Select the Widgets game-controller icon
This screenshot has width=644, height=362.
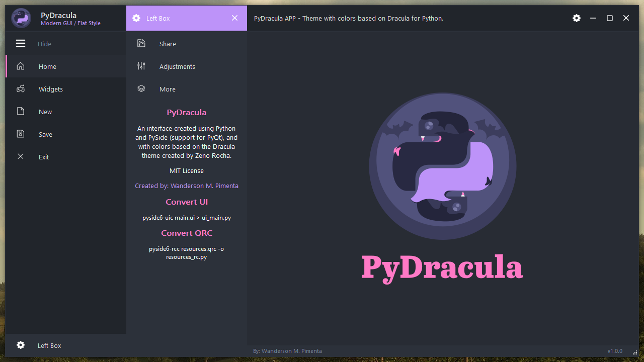(20, 88)
